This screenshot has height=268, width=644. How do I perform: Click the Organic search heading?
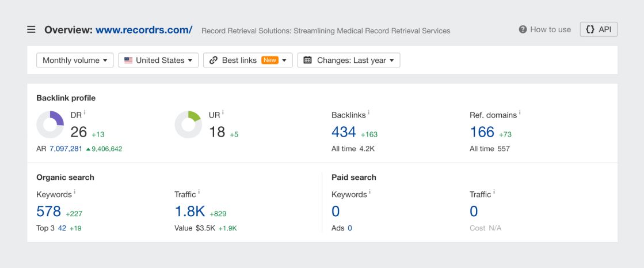click(x=65, y=177)
